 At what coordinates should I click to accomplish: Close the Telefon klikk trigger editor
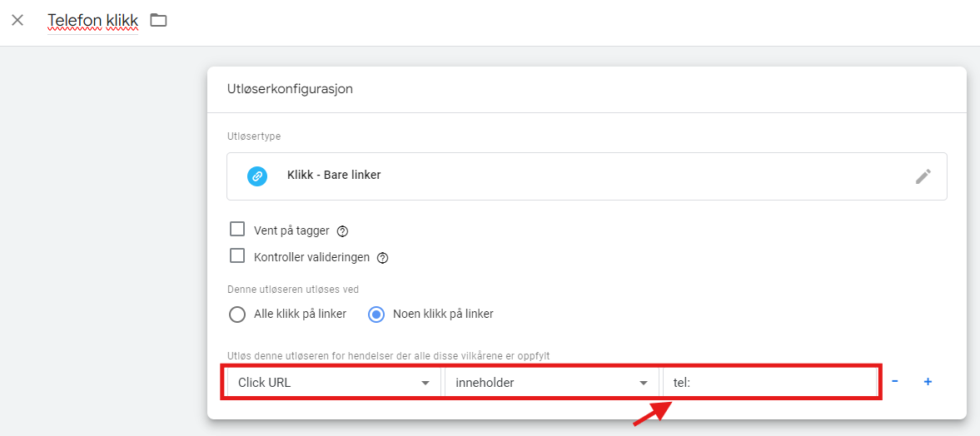17,20
